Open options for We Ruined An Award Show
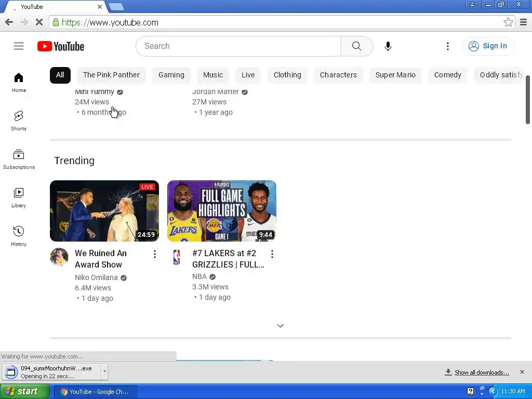 tap(155, 254)
